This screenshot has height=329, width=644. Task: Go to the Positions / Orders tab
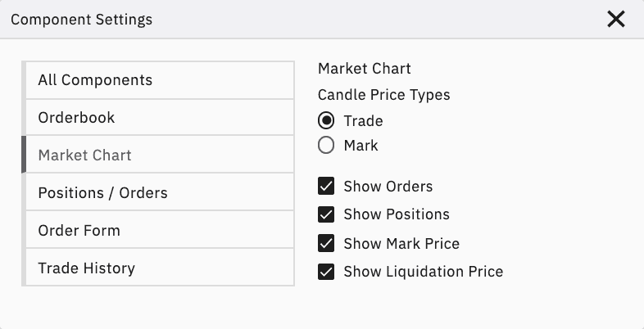point(159,193)
